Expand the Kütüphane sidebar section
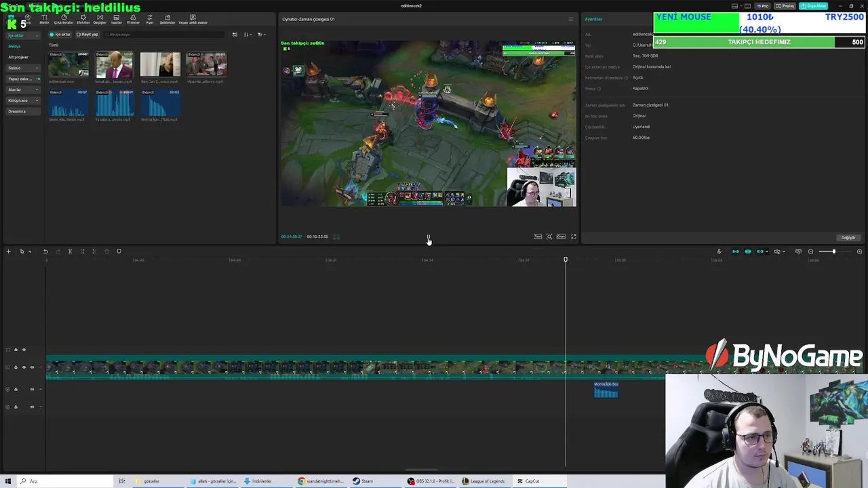Screen dimensions: 868x488 pos(24,100)
